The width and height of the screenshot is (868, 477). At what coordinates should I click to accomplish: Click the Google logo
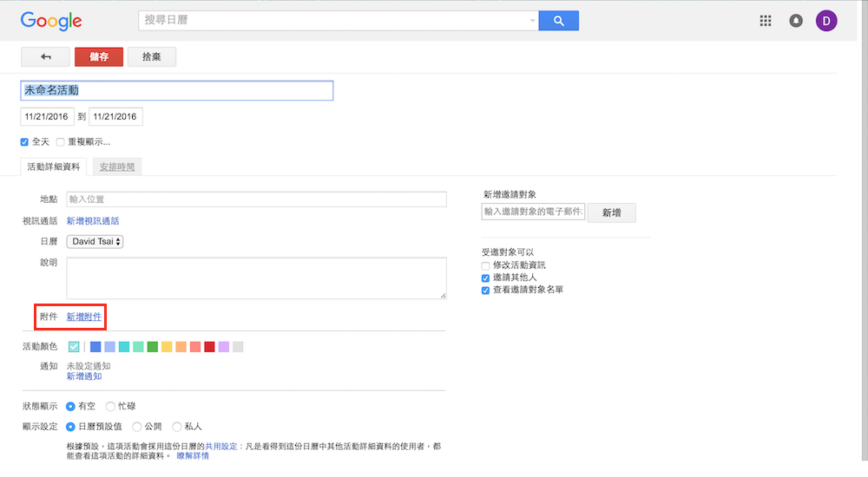point(51,22)
